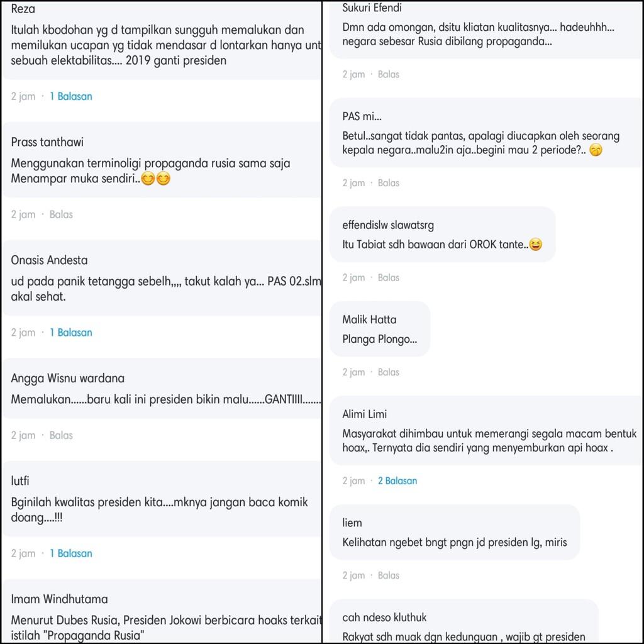Open Prass tanthawi's profile name
Screen dimensions: 644x644
tap(47, 142)
